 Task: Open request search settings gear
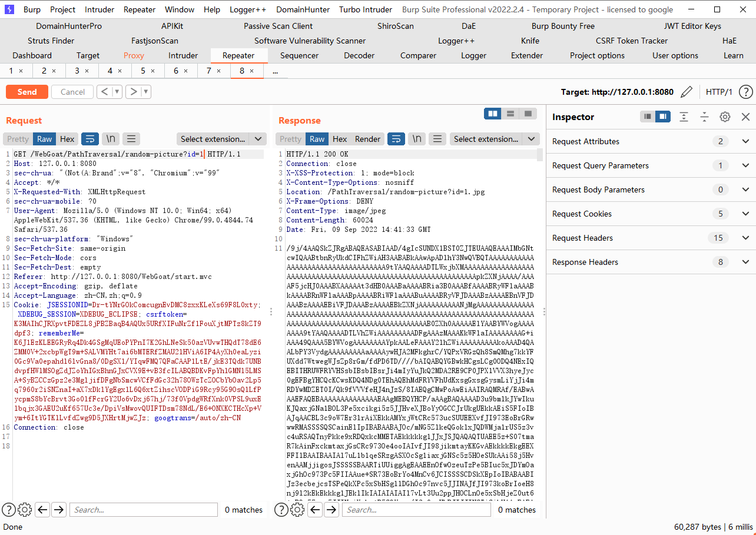click(25, 510)
